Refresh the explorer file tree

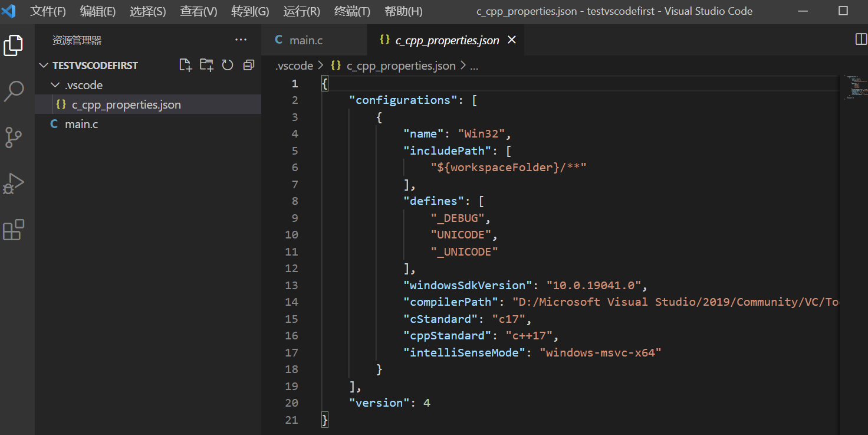click(228, 65)
